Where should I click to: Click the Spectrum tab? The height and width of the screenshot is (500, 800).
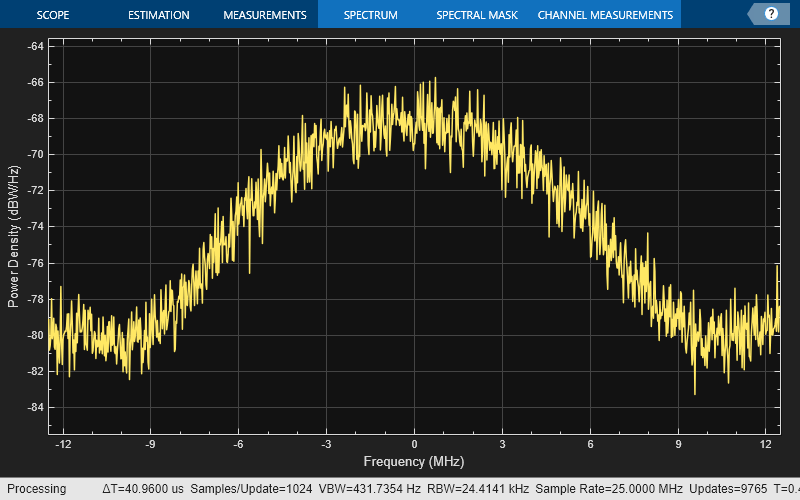(370, 15)
